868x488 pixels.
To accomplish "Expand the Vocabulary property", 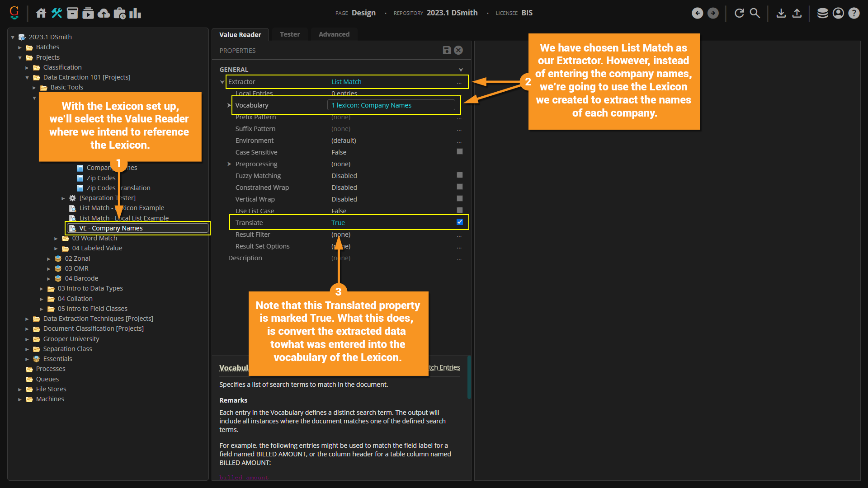I will pos(229,105).
